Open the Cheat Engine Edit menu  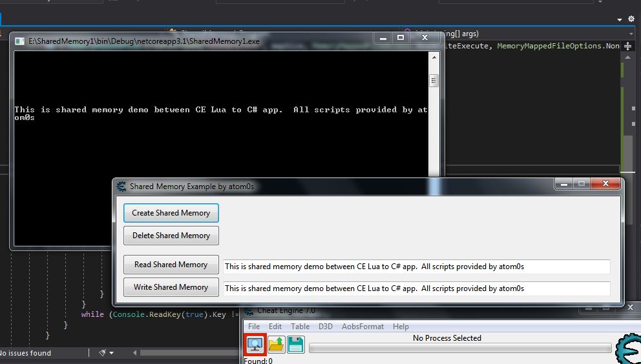click(275, 327)
